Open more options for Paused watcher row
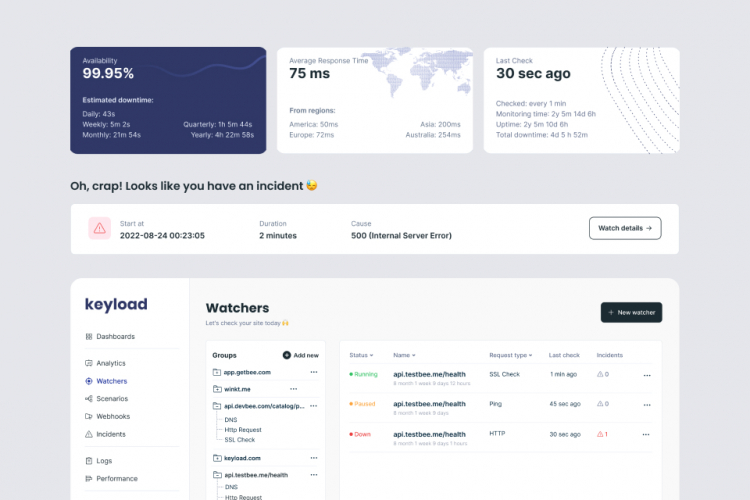This screenshot has width=750, height=500. 647,405
